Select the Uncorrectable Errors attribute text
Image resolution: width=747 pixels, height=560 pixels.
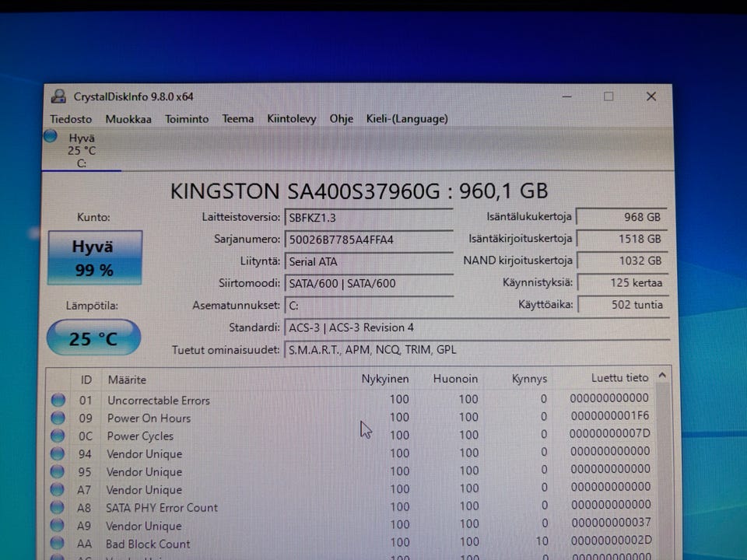click(159, 401)
